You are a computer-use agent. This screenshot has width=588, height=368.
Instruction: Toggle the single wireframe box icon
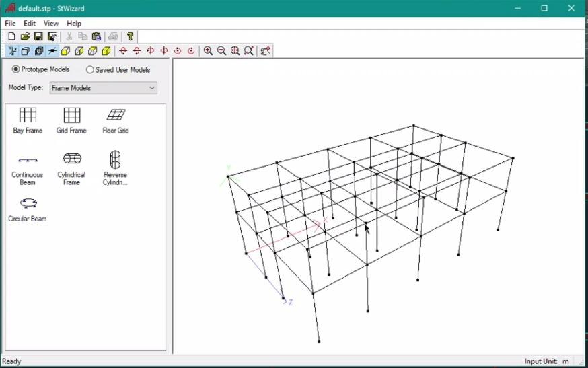click(26, 51)
